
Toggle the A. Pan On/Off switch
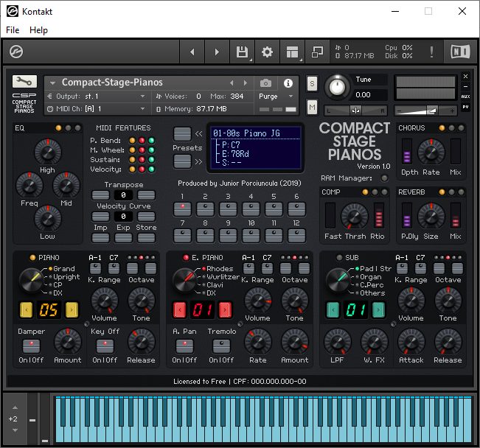[184, 346]
